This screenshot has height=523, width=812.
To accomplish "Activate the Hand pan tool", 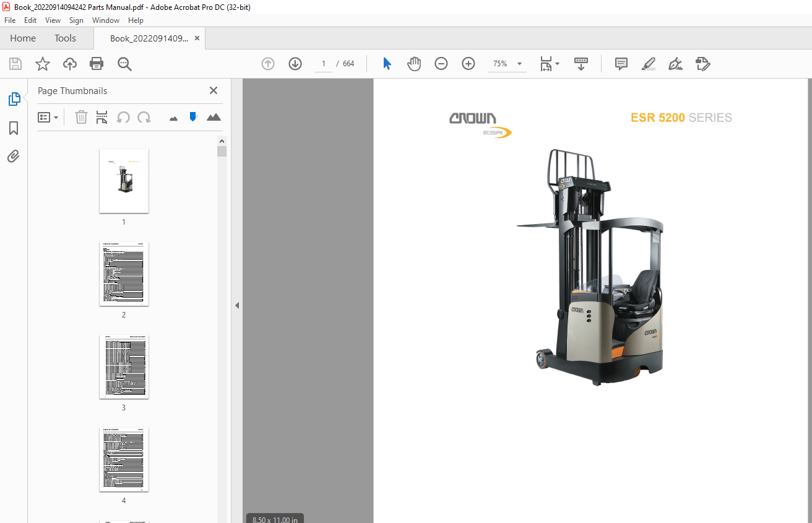I will 414,64.
